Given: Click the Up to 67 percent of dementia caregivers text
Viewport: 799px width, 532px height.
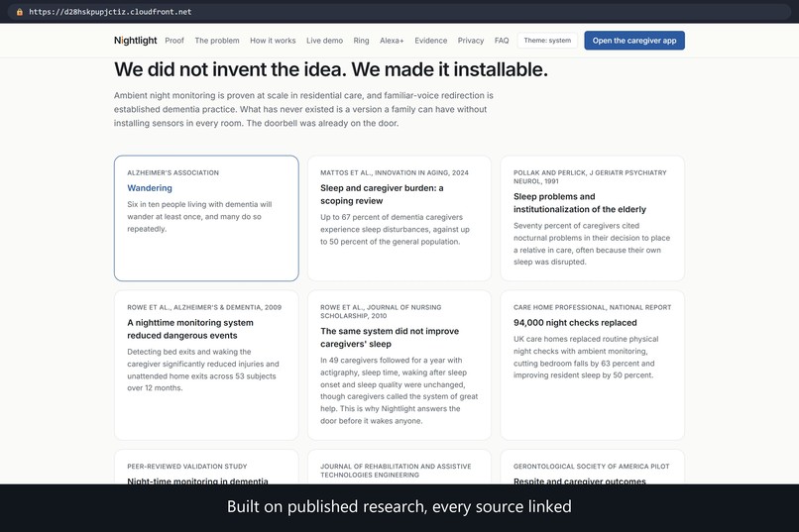Looking at the screenshot, I should 395,229.
